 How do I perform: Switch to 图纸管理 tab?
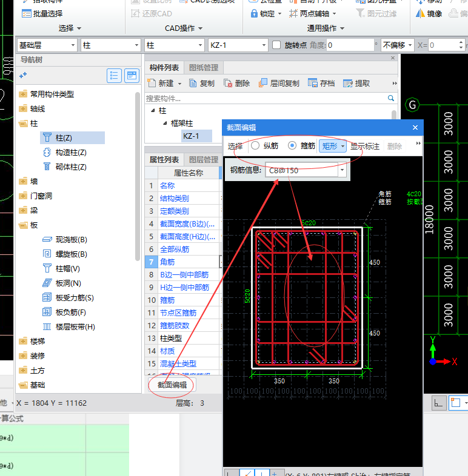pos(204,68)
